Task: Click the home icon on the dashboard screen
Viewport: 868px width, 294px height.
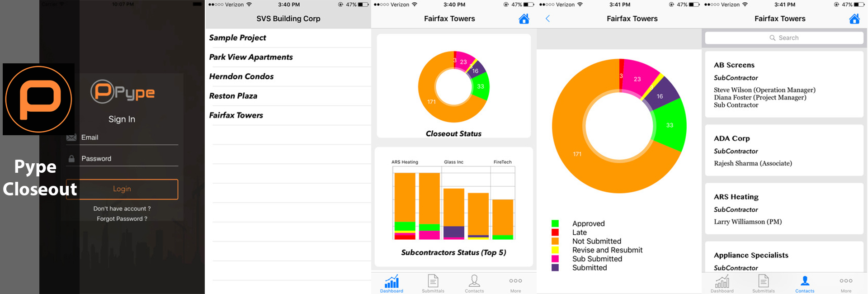Action: (524, 19)
